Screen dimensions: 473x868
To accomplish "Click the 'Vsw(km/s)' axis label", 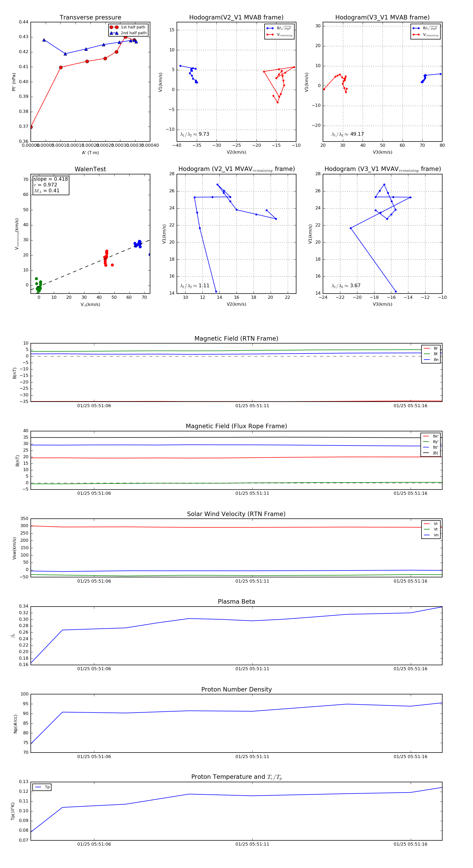I will point(14,548).
